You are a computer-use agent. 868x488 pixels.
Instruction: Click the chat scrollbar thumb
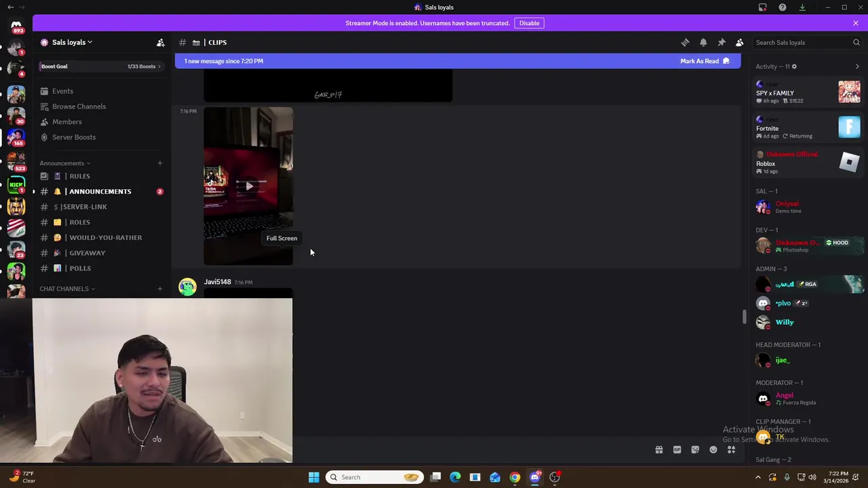tap(745, 317)
